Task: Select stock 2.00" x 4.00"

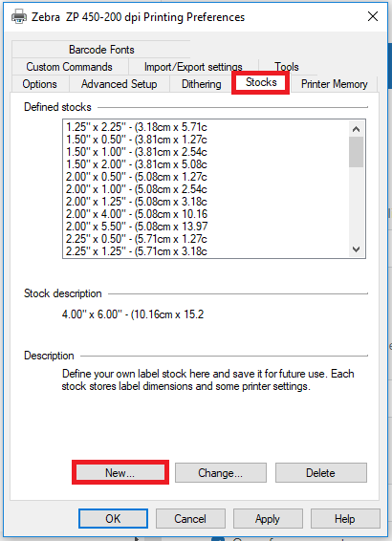Action: (x=137, y=214)
